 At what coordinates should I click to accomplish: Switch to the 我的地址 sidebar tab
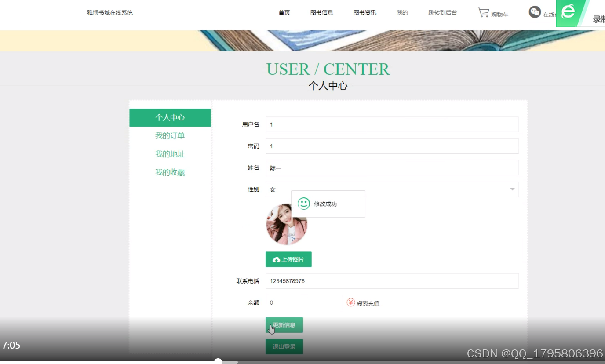coord(170,154)
